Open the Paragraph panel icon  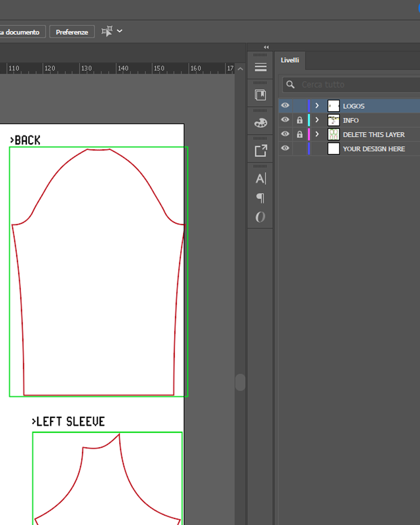click(x=260, y=198)
